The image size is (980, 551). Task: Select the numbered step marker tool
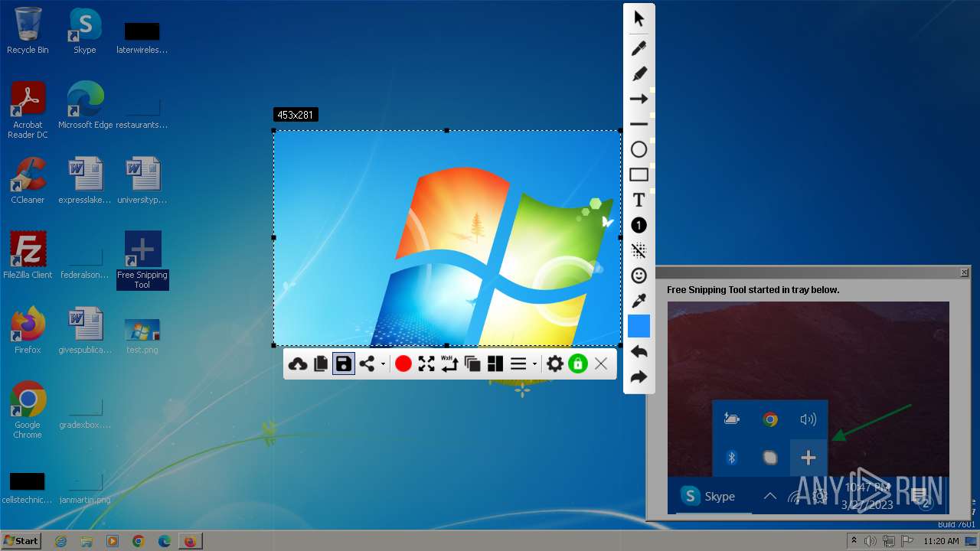pos(639,225)
